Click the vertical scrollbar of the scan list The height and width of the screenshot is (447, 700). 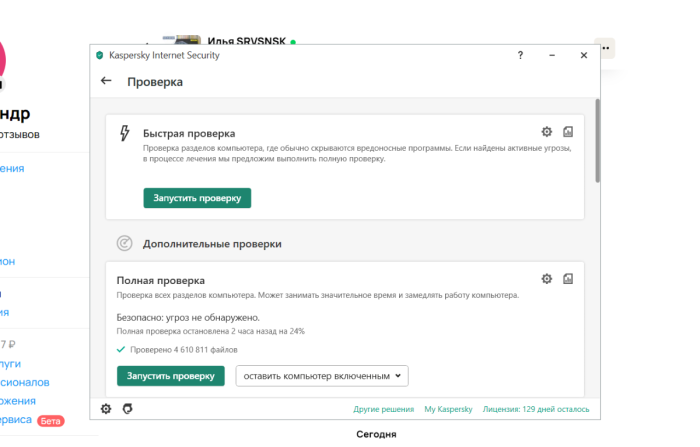tap(597, 140)
